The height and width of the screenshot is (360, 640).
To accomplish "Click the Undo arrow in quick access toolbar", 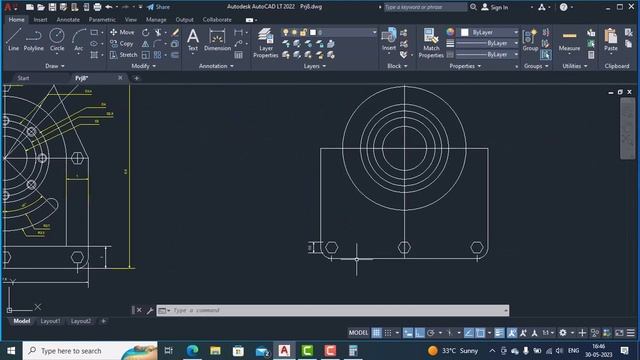I will 109,7.
